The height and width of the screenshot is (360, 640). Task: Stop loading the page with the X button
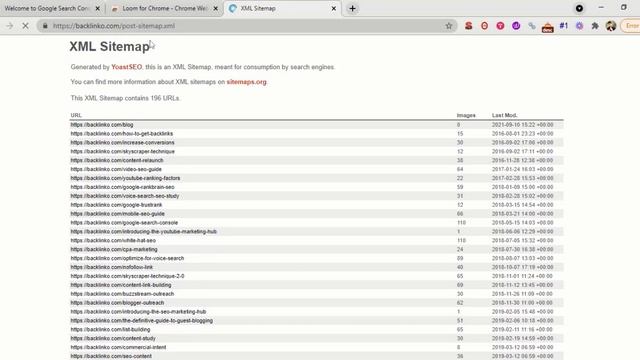[x=25, y=26]
